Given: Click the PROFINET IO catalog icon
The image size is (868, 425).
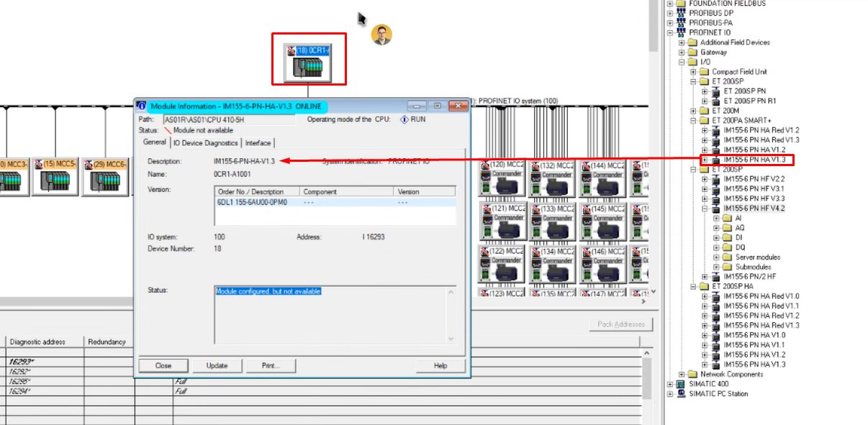Looking at the screenshot, I should (x=681, y=32).
